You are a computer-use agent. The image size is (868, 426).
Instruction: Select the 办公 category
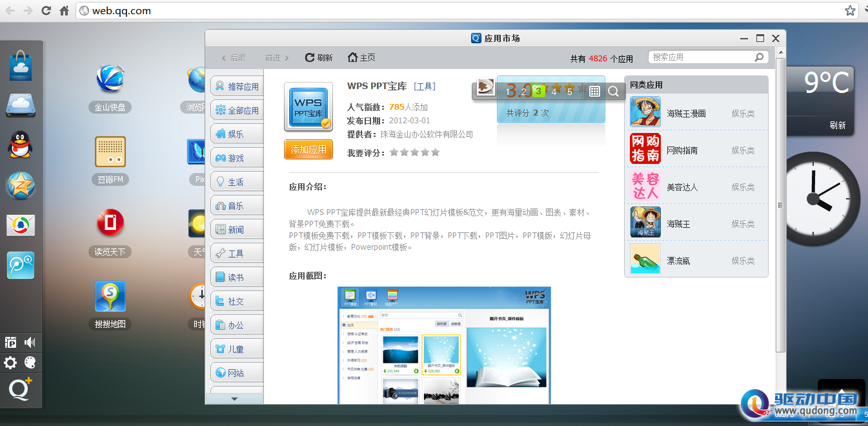click(x=237, y=325)
